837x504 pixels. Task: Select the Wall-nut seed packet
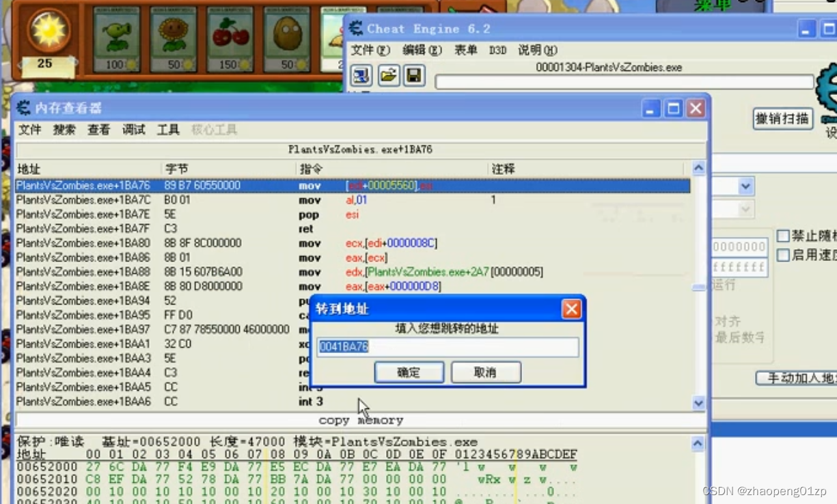pos(287,39)
